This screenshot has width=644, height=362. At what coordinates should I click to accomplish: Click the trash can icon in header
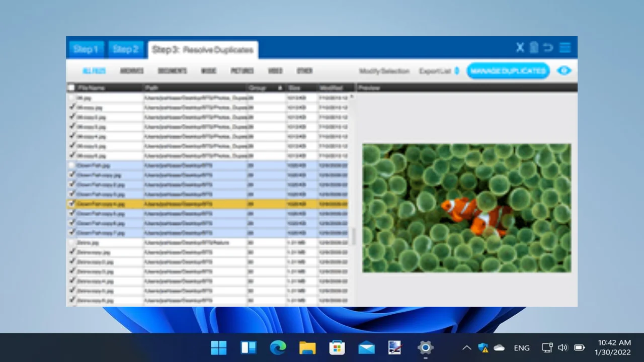point(534,48)
